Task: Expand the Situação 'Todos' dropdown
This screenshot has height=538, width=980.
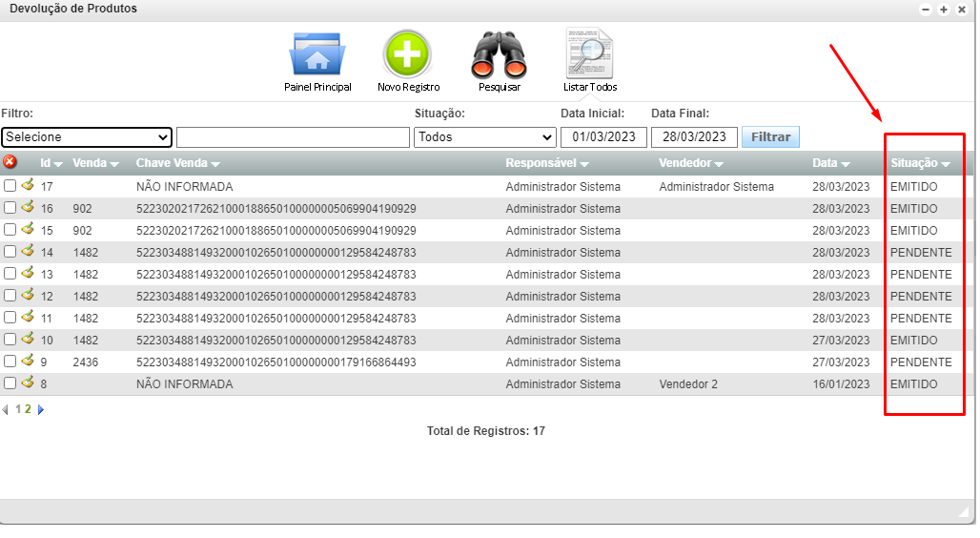Action: coord(484,137)
